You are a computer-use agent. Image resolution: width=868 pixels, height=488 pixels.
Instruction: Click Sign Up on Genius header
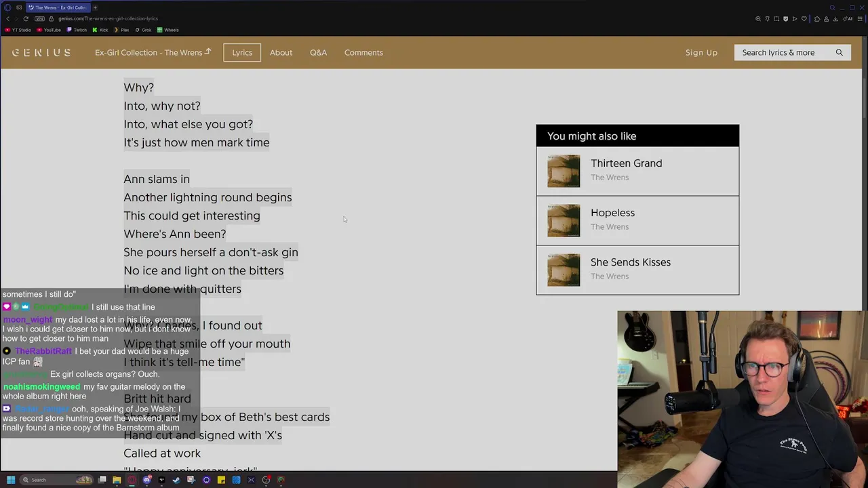pos(701,52)
